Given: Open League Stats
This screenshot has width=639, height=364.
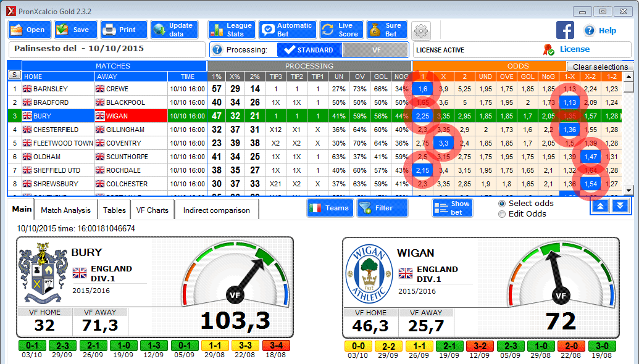Looking at the screenshot, I should (x=232, y=30).
